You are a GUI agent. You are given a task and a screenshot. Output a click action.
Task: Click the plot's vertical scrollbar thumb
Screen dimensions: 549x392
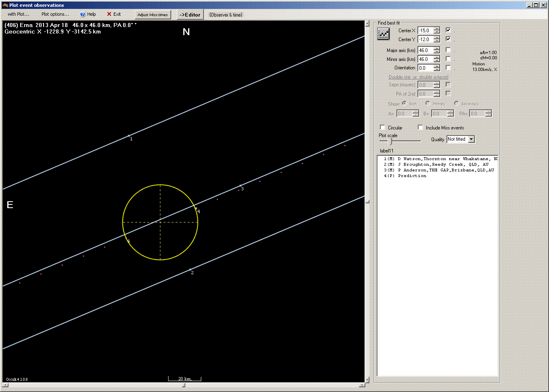367,202
